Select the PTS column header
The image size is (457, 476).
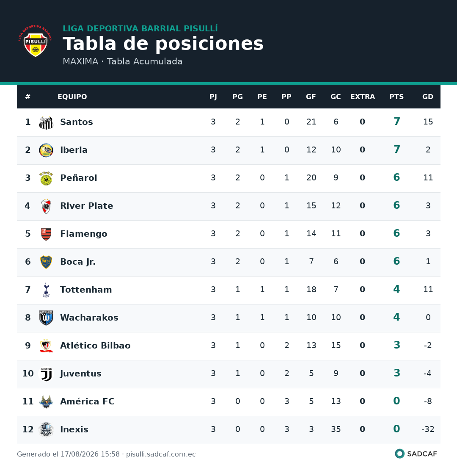click(396, 97)
